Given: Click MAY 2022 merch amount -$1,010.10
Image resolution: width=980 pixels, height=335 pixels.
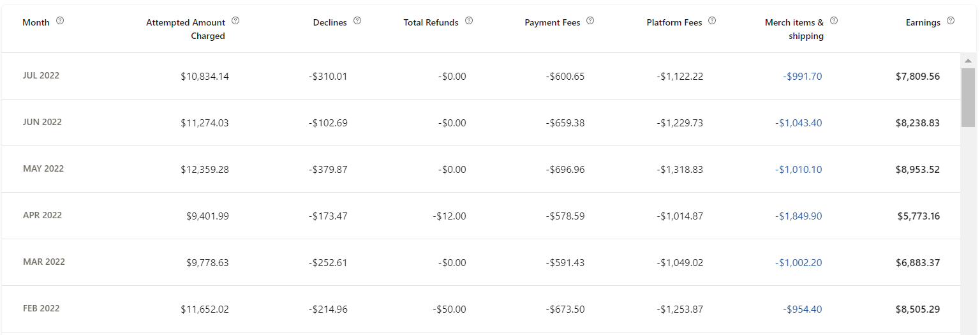Looking at the screenshot, I should tap(799, 170).
